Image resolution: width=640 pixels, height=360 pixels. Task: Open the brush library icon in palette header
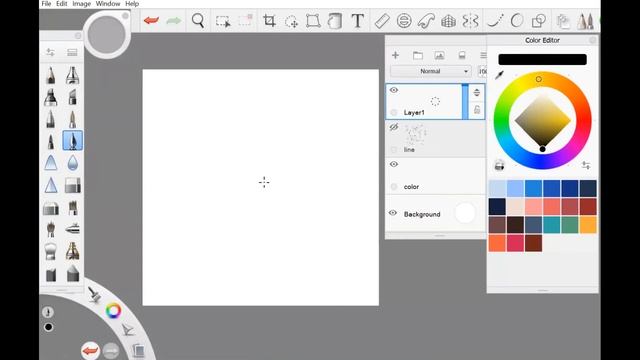click(x=72, y=52)
